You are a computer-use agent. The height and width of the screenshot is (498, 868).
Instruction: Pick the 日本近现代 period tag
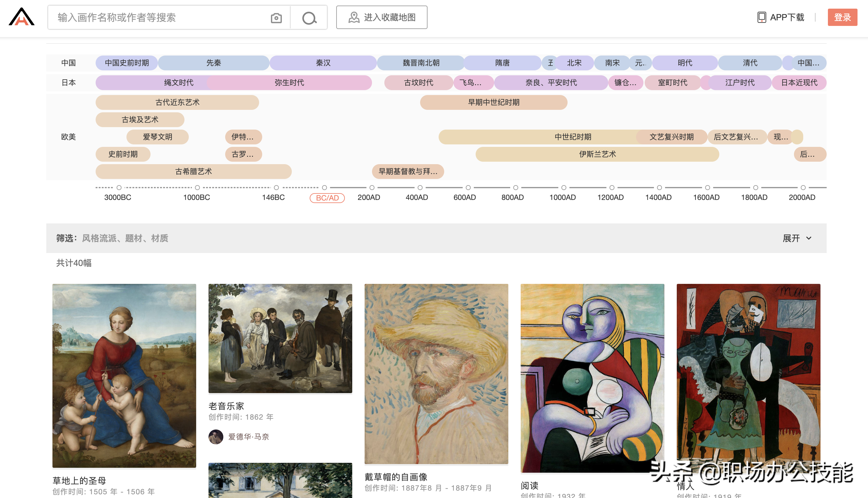799,83
